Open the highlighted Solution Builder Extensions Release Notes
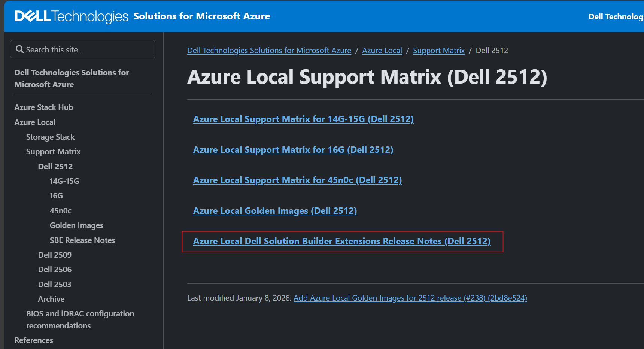The image size is (644, 349). click(342, 241)
